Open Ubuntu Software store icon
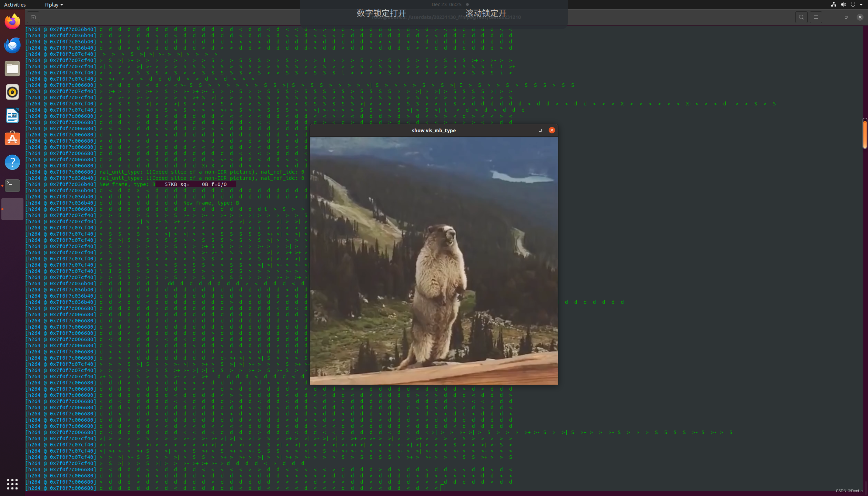This screenshot has height=496, width=868. [x=12, y=139]
